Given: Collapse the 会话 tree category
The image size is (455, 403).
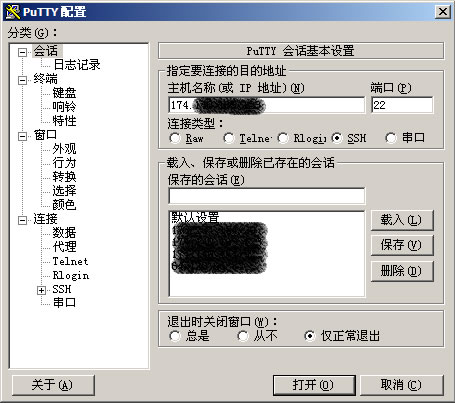Looking at the screenshot, I should pyautogui.click(x=22, y=52).
